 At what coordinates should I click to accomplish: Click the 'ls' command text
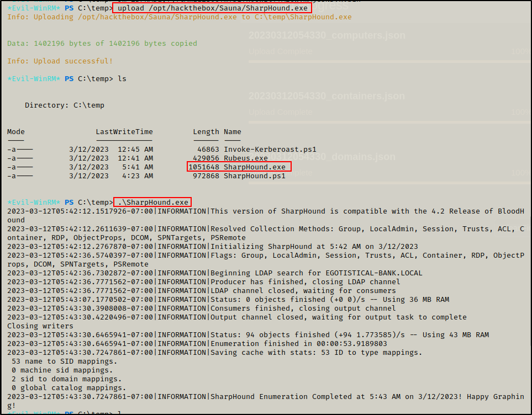coord(122,79)
